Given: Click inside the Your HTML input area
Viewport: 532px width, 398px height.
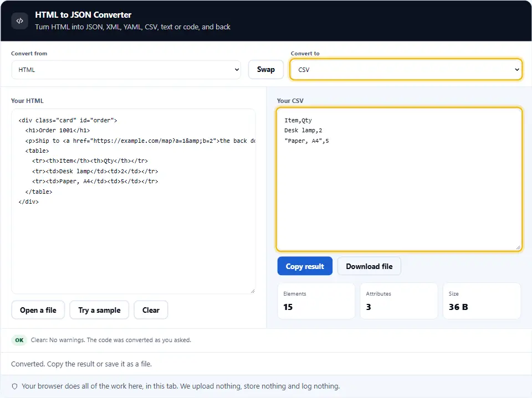Looking at the screenshot, I should 134,201.
